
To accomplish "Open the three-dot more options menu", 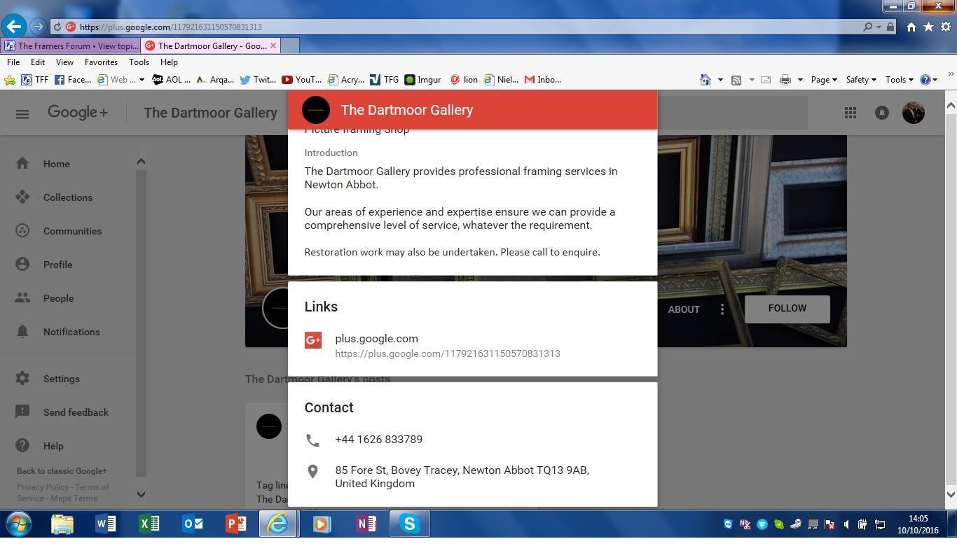I will pyautogui.click(x=722, y=309).
